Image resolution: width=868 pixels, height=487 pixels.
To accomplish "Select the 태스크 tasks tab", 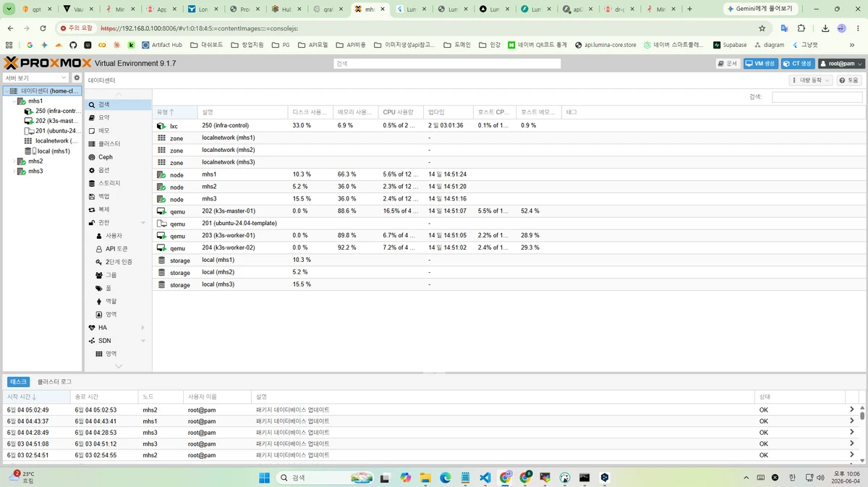I will click(x=18, y=381).
